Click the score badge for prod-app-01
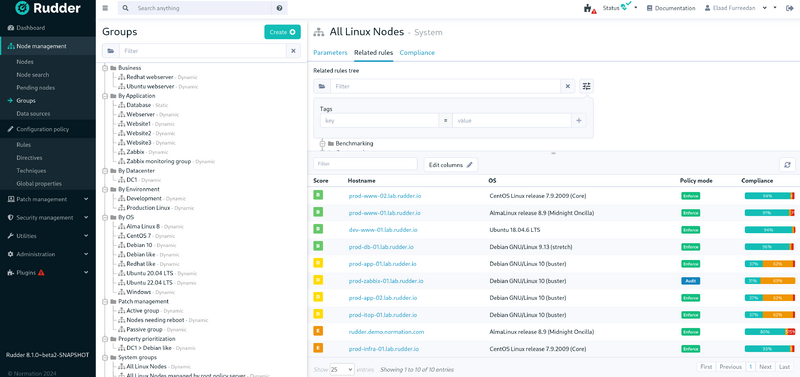 [318, 263]
